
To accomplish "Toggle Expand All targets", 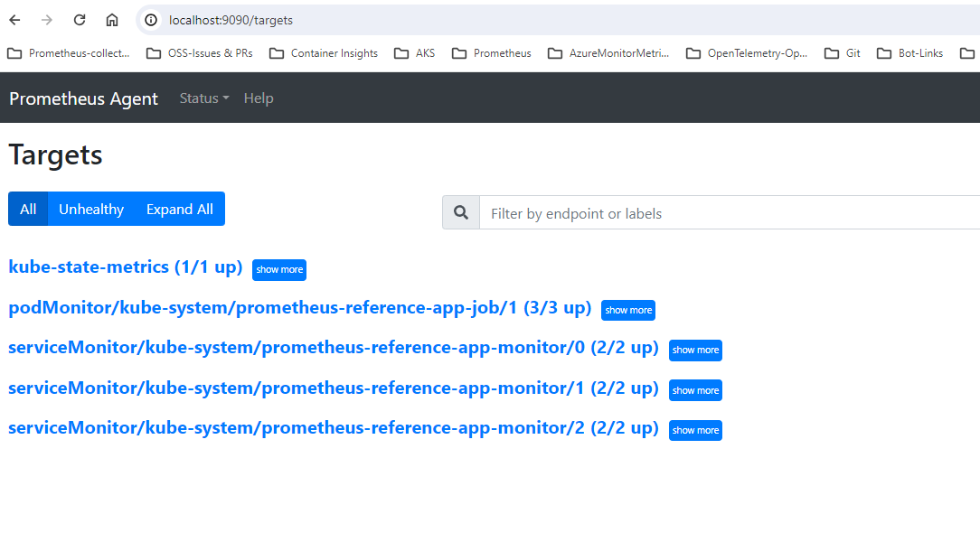I will (x=179, y=209).
